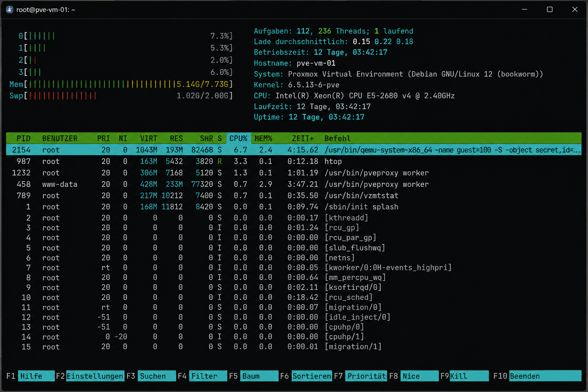The image size is (588, 392).
Task: Select the [ksoftirqd/0] row
Action: [x=294, y=287]
